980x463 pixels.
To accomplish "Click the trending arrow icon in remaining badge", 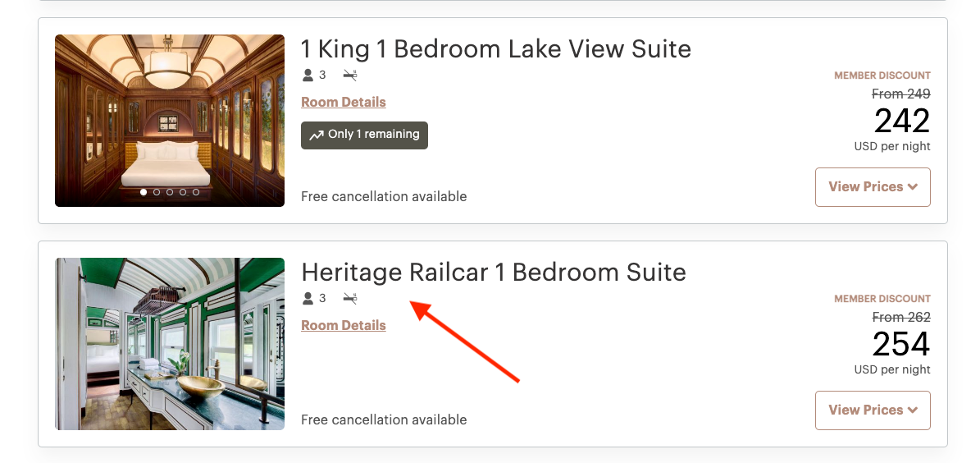I will click(x=316, y=135).
